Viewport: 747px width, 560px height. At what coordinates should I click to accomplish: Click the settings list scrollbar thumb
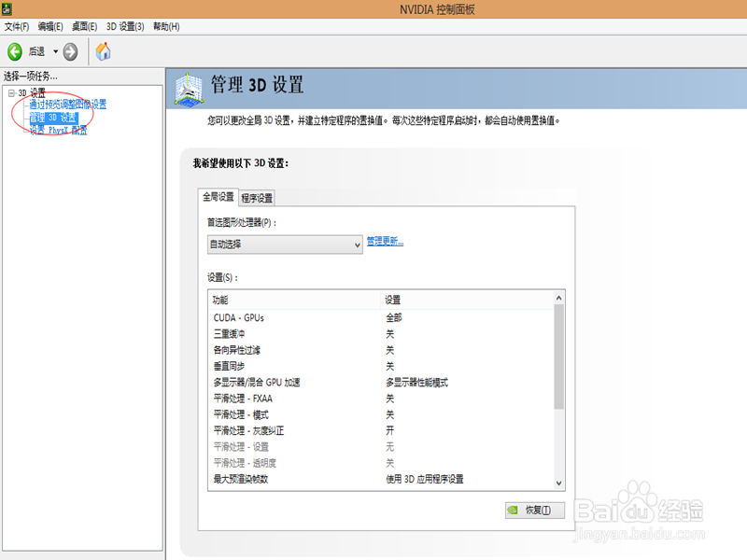coord(558,357)
